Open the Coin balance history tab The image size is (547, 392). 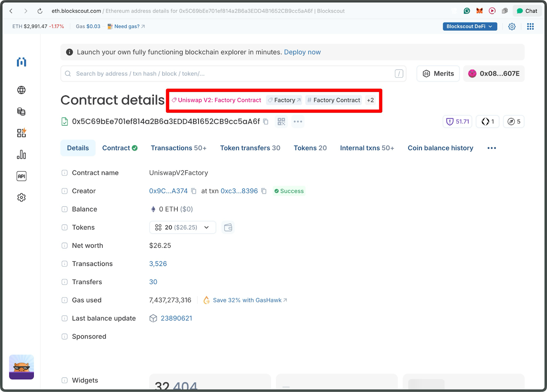pyautogui.click(x=440, y=148)
